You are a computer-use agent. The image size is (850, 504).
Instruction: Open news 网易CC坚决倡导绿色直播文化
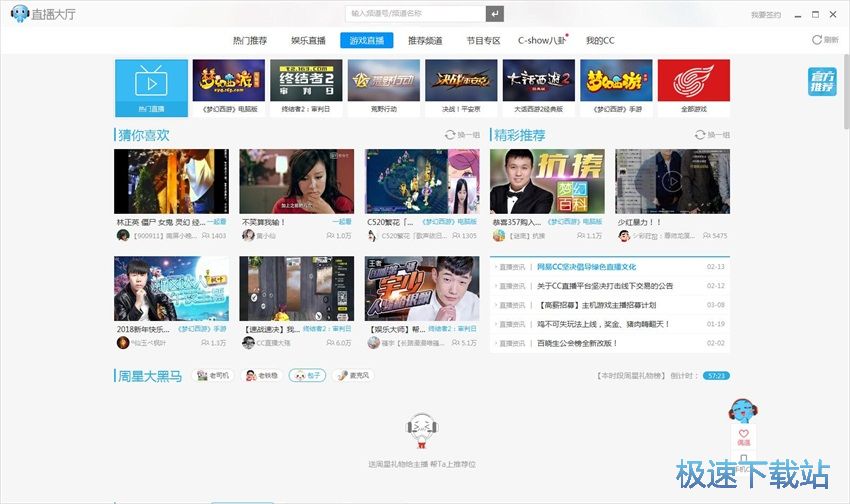[x=587, y=267]
